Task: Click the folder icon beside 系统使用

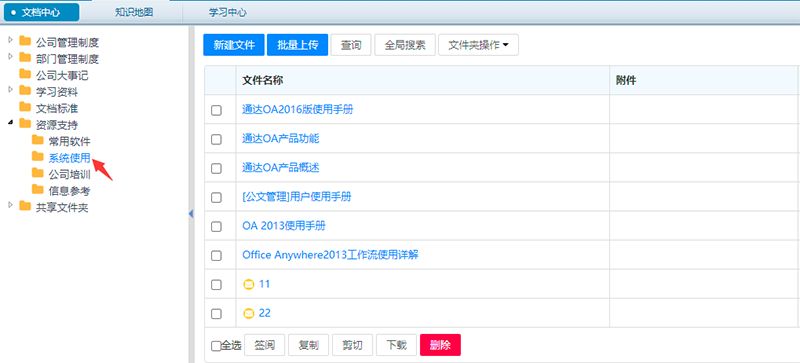Action: click(37, 156)
